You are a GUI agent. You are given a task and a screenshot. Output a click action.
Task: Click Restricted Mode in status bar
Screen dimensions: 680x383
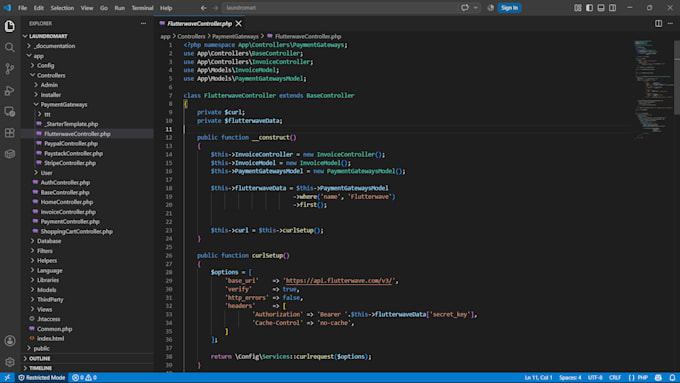tap(42, 378)
